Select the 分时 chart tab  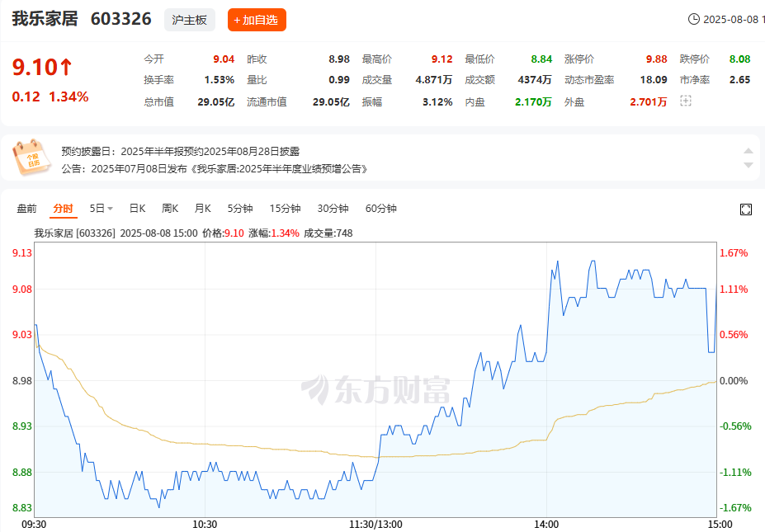point(63,209)
